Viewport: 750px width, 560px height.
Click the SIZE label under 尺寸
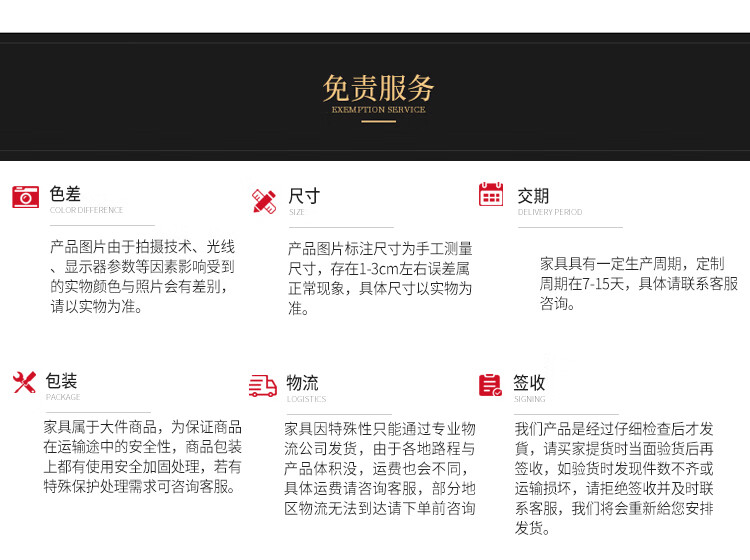click(297, 212)
